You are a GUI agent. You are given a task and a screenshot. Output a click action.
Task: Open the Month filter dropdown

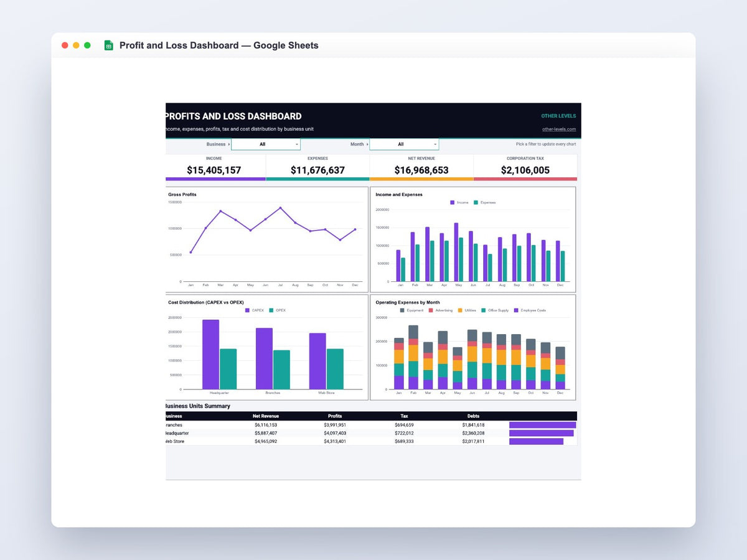404,144
